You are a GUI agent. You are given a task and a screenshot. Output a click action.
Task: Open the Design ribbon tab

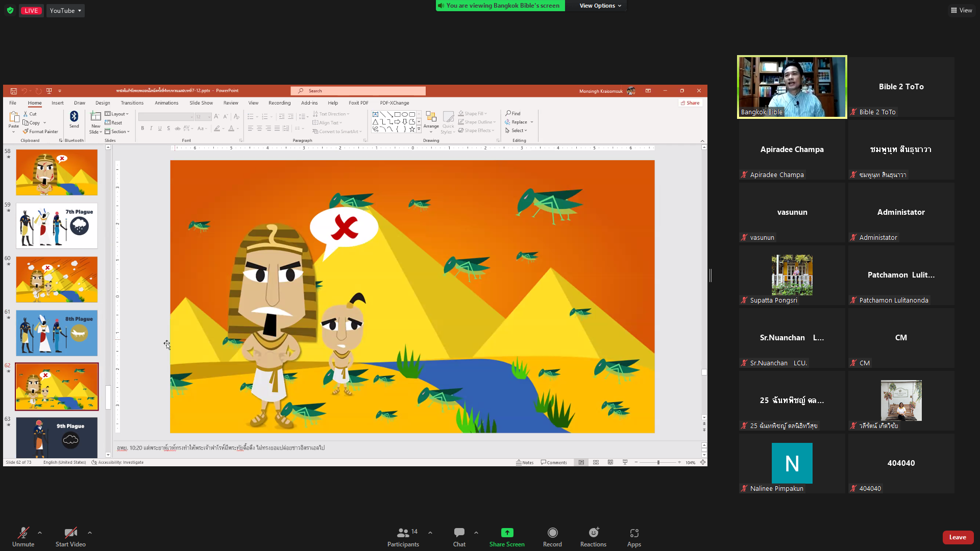point(103,103)
